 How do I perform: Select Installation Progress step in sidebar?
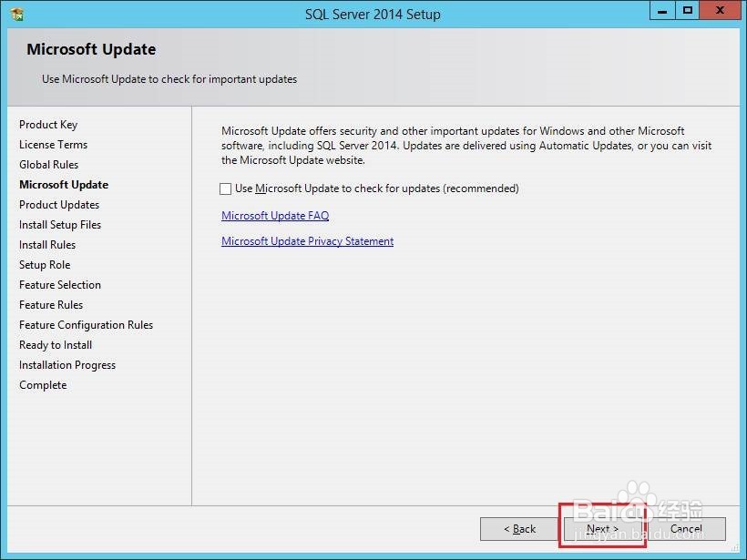67,365
